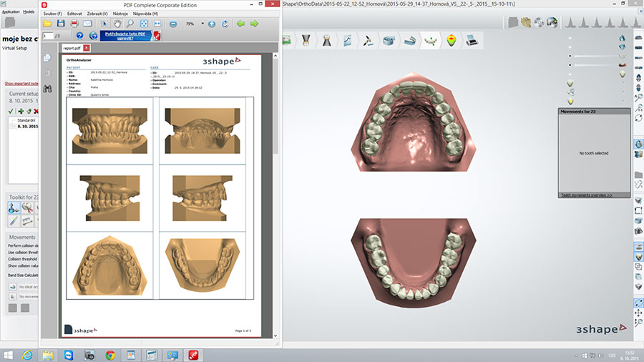Open the Nástroje menu
This screenshot has height=362, width=644.
coord(120,14)
